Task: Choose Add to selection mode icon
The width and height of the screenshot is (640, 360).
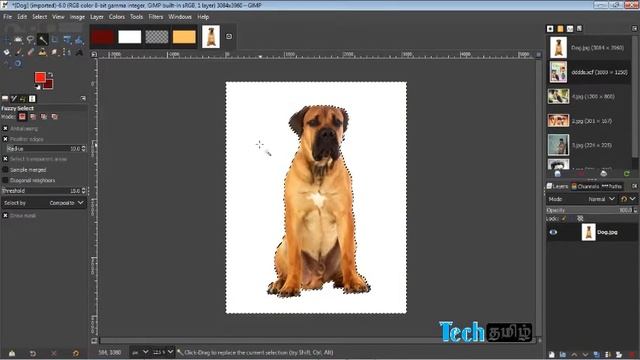Action: coord(33,117)
